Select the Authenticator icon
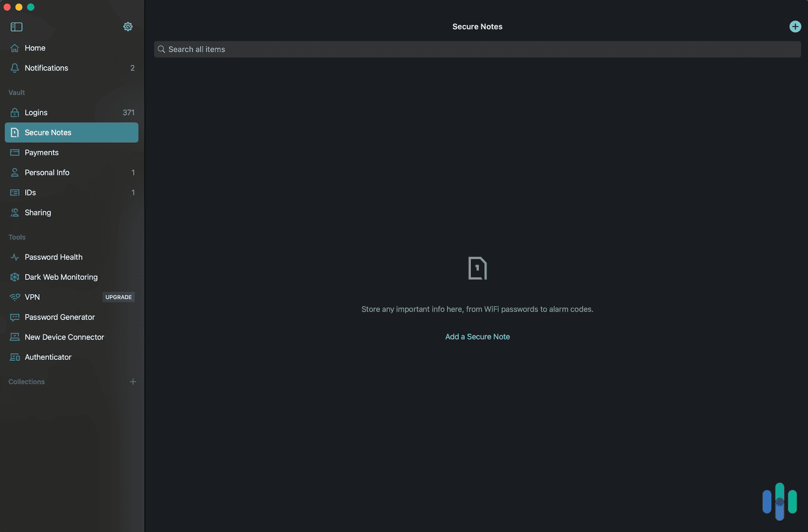 pos(15,357)
